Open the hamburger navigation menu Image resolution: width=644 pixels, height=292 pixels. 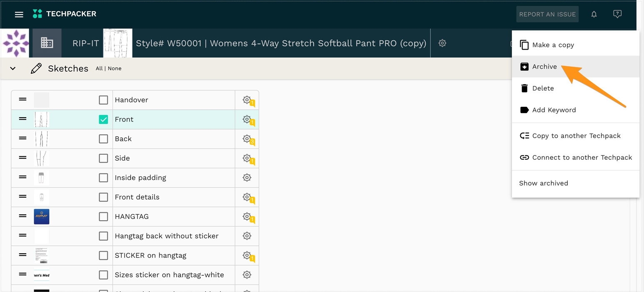tap(19, 14)
